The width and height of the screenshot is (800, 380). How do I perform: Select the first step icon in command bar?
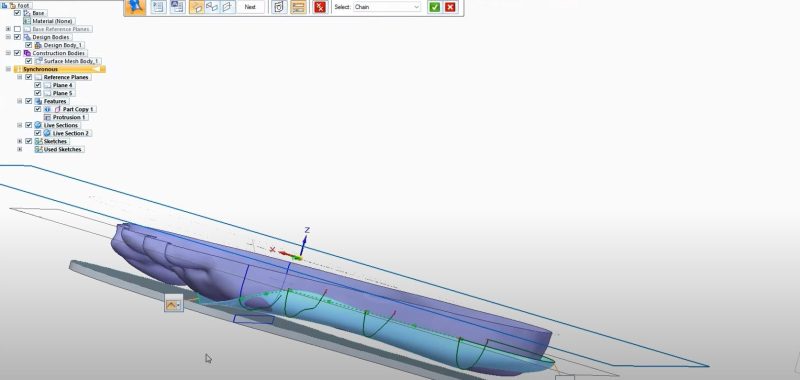click(x=159, y=7)
